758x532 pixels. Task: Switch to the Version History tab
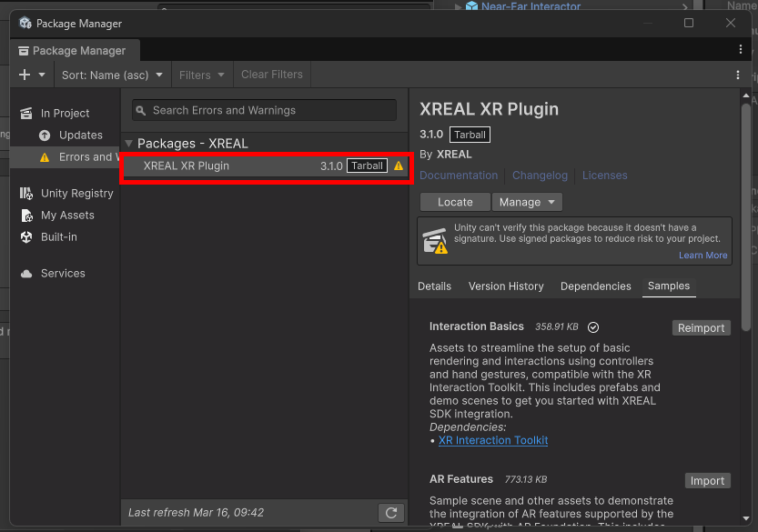(x=506, y=286)
